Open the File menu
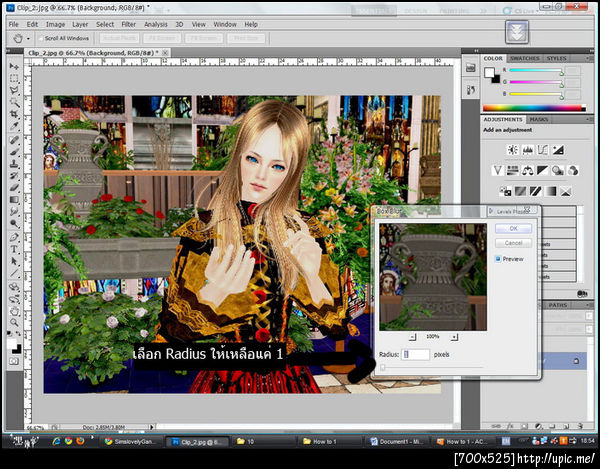The width and height of the screenshot is (600, 469). [x=13, y=24]
